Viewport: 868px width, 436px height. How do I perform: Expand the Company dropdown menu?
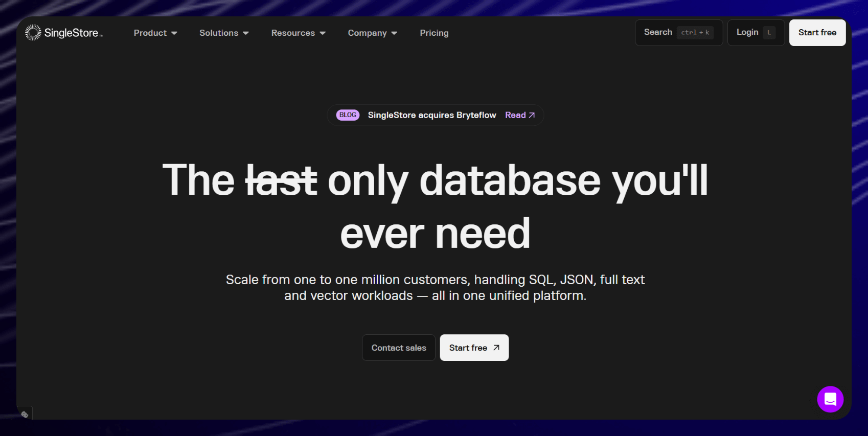(x=372, y=33)
